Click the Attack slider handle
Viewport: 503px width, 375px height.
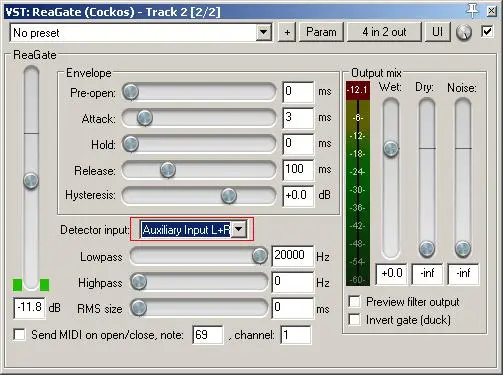[145, 117]
